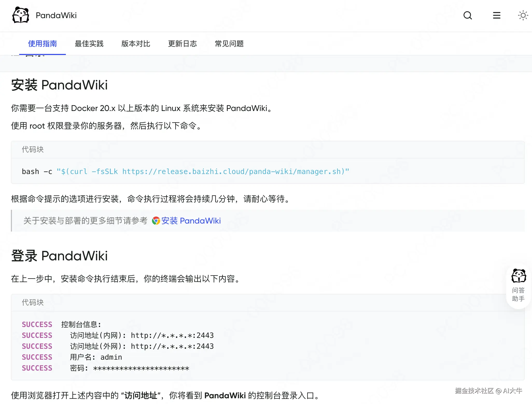Click the 访问地址(外网) output line

coord(142,346)
